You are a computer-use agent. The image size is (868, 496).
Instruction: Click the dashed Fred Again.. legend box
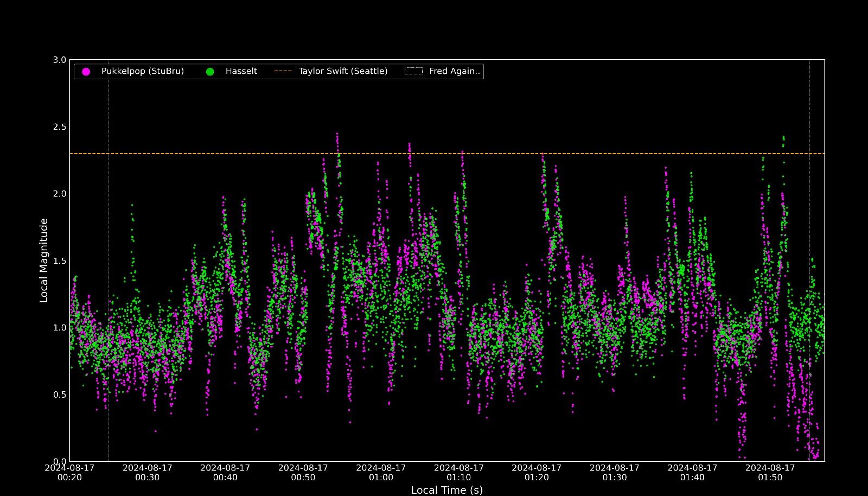click(x=413, y=71)
